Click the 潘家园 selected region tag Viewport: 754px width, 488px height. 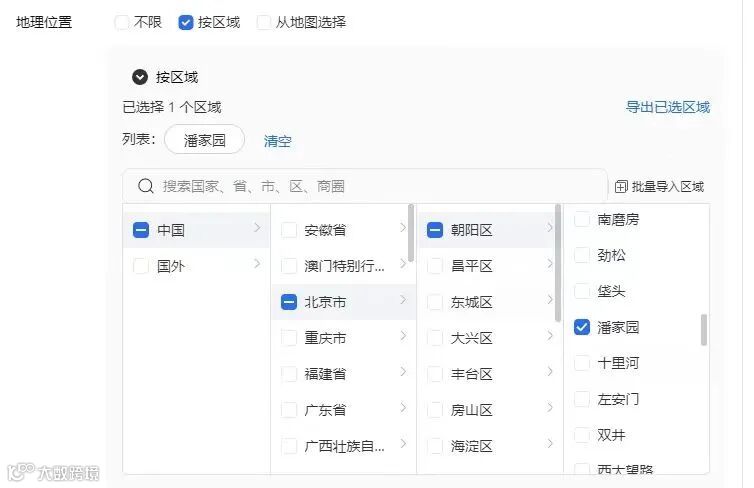tap(204, 139)
